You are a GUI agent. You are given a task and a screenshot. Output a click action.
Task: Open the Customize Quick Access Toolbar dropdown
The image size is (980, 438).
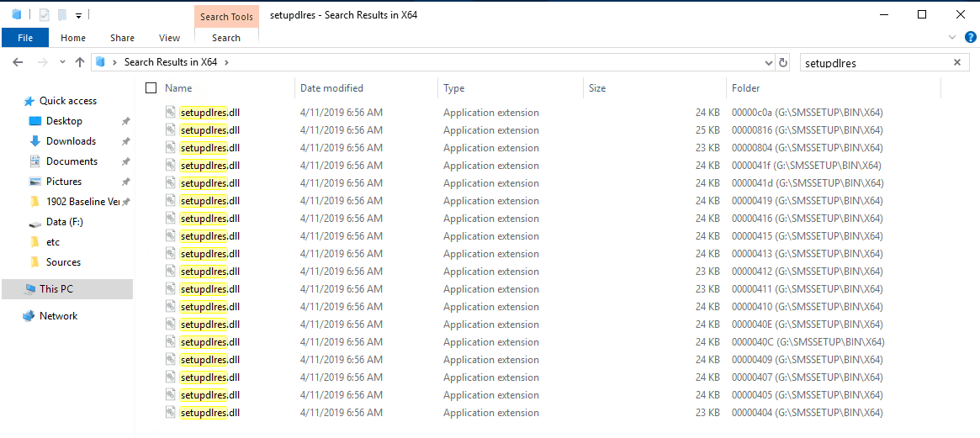pos(78,15)
